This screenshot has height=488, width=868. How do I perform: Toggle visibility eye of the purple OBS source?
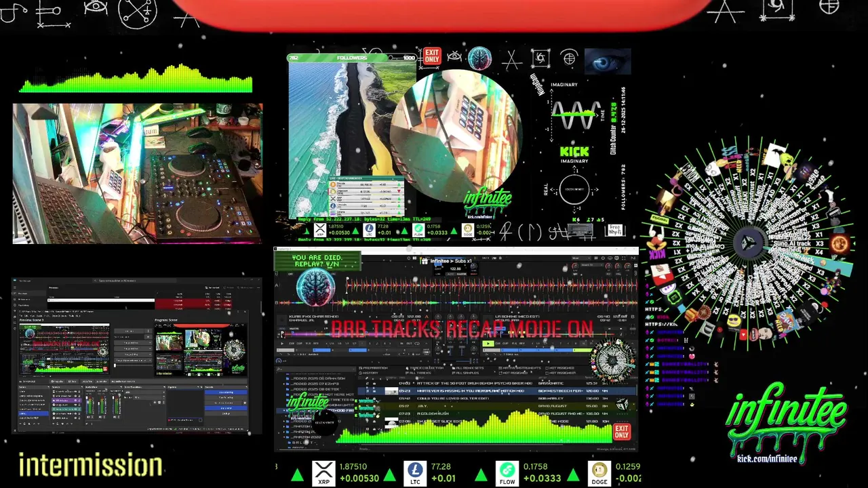75,400
